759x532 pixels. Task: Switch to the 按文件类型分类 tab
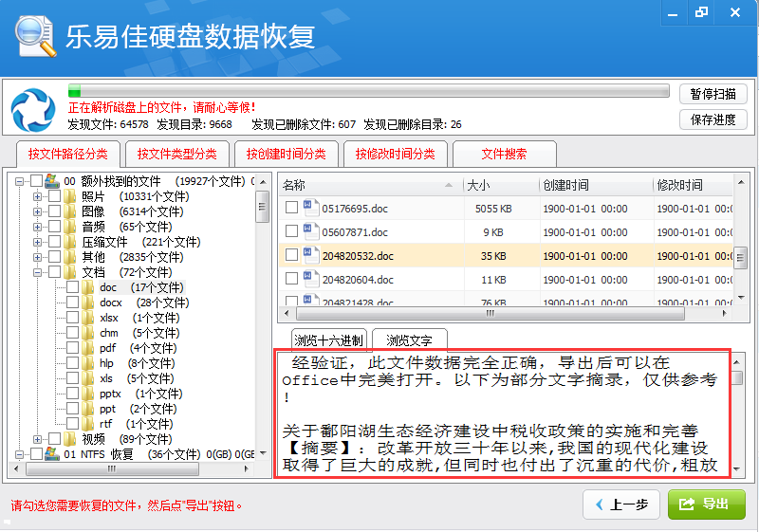[x=176, y=154]
